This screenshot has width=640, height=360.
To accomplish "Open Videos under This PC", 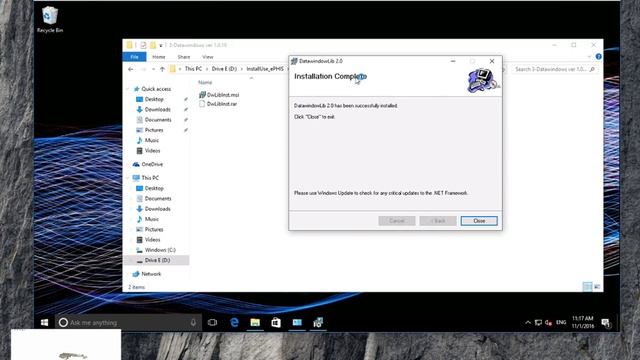I will coord(152,240).
